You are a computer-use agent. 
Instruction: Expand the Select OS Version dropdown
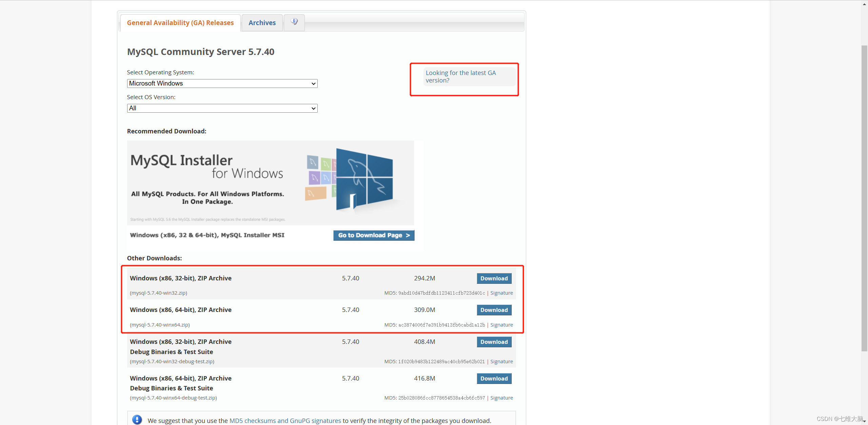point(222,108)
